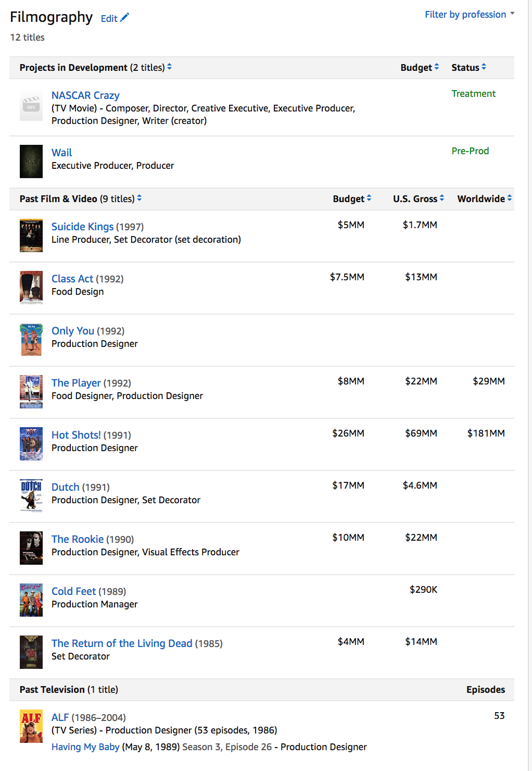Open the Hot Shots! title link
Viewport: 532px width, 771px height.
76,435
